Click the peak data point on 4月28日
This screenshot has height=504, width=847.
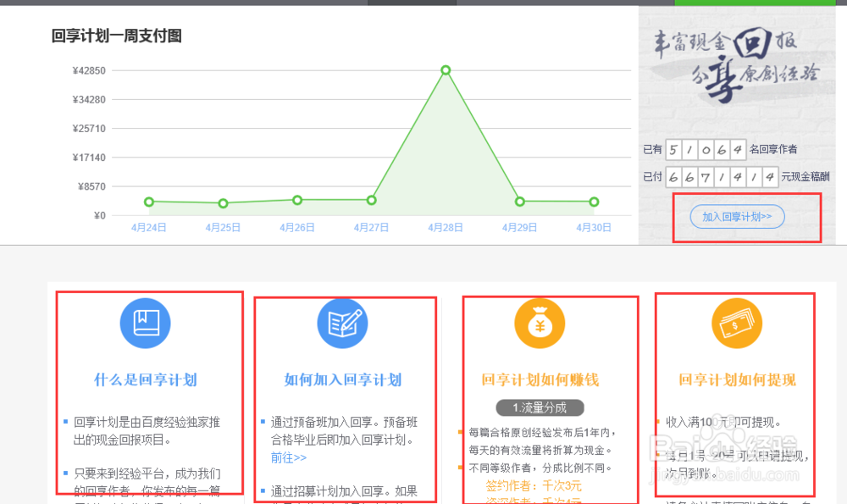pyautogui.click(x=446, y=71)
